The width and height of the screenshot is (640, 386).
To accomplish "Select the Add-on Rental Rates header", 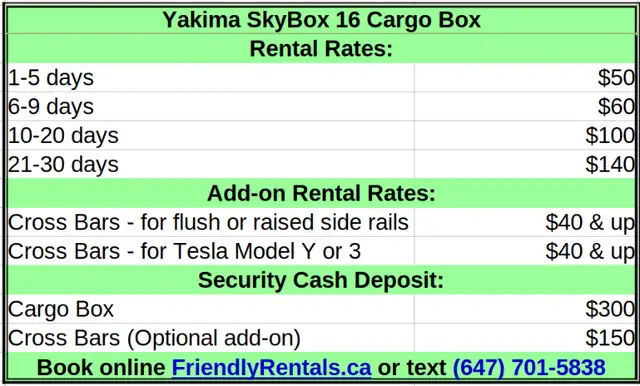I will 321,193.
